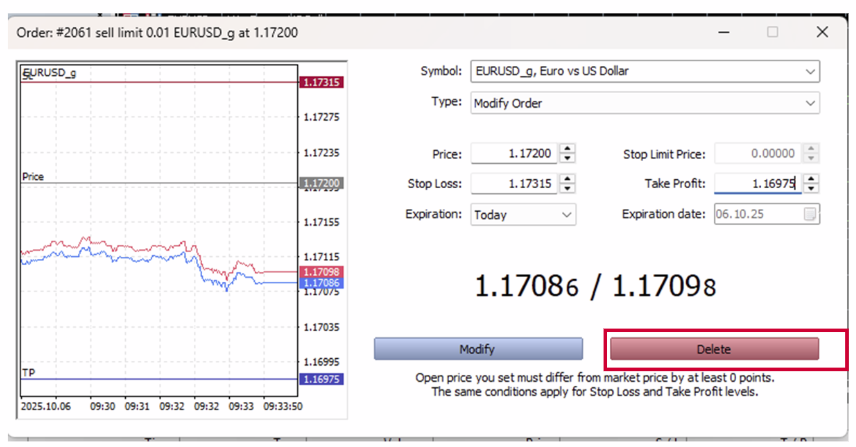Click the red ask price tag 1.17098

(x=320, y=272)
